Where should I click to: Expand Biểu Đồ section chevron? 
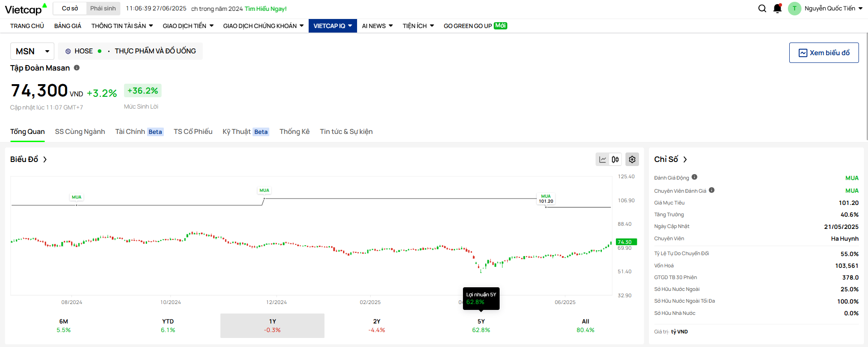tap(45, 159)
